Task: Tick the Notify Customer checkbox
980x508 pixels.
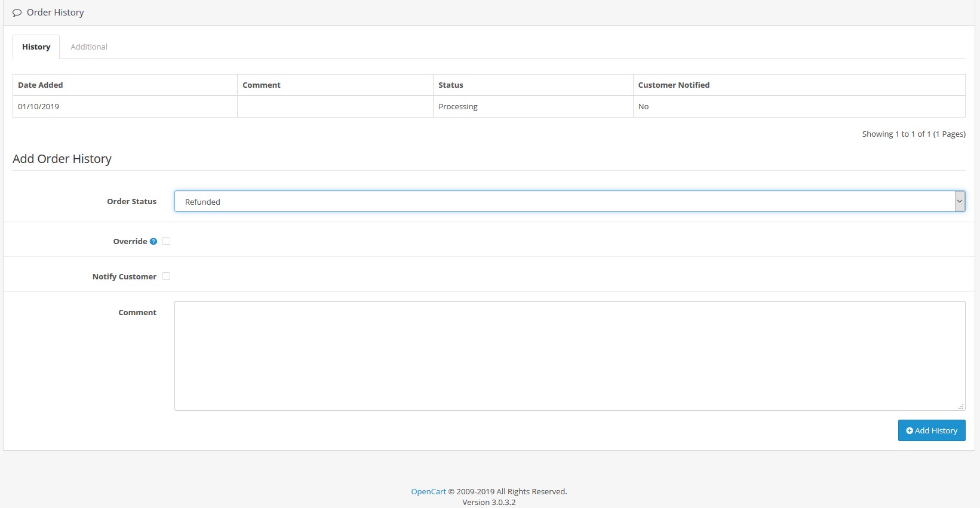Action: (x=167, y=276)
